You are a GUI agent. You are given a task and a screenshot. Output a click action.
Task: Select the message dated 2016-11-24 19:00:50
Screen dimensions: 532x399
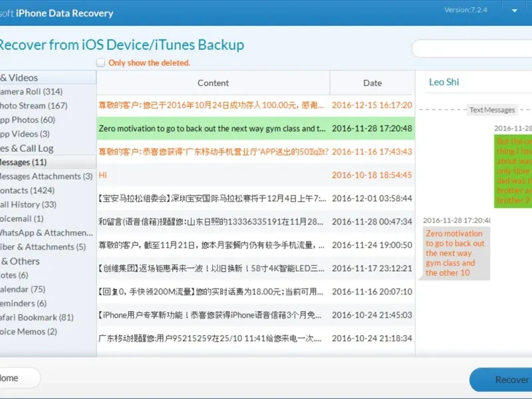tap(256, 245)
